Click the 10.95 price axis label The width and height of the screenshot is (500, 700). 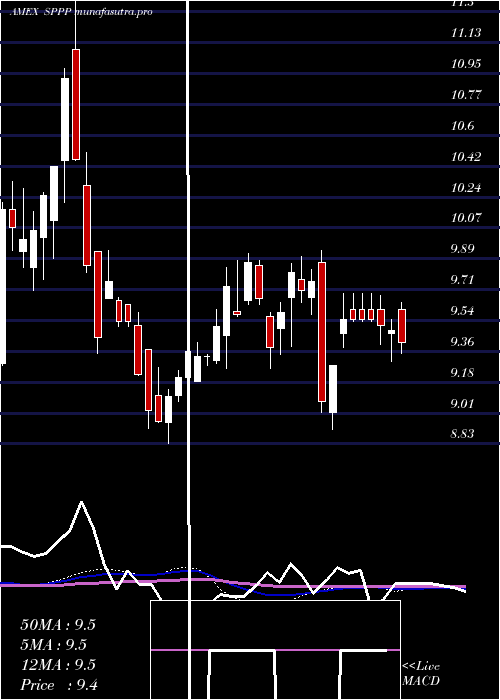point(466,63)
